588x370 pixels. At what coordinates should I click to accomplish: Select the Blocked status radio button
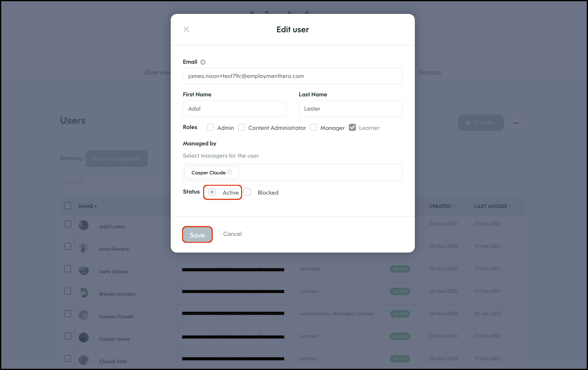tap(247, 192)
